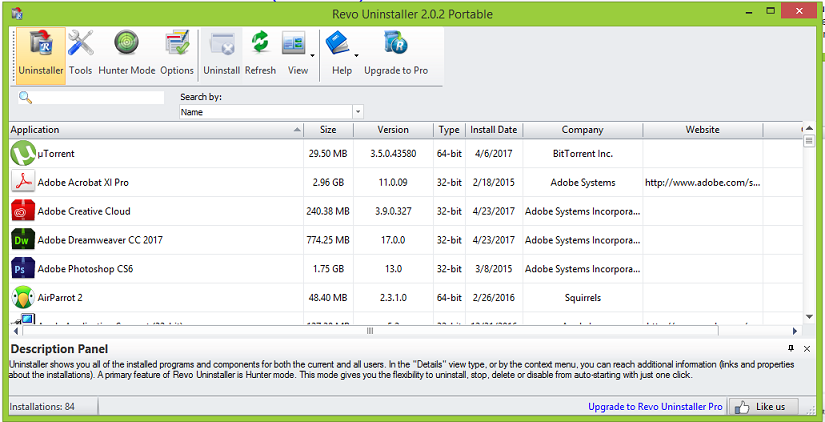The height and width of the screenshot is (422, 825).
Task: Open the Search by Name combo box
Action: click(271, 112)
